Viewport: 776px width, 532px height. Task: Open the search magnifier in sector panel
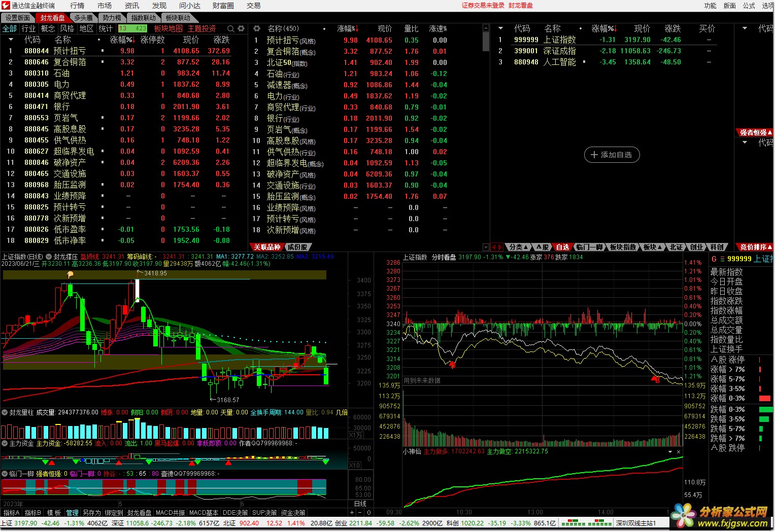231,28
